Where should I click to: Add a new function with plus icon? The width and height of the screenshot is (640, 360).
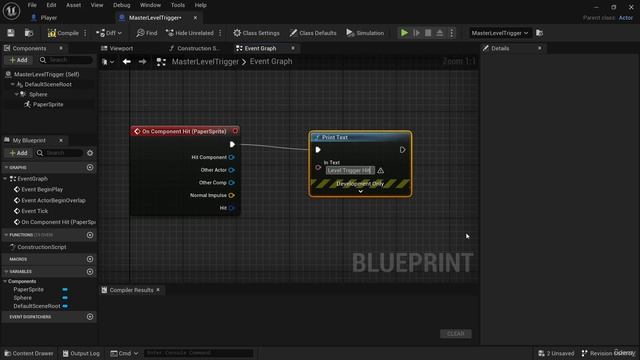[x=90, y=235]
